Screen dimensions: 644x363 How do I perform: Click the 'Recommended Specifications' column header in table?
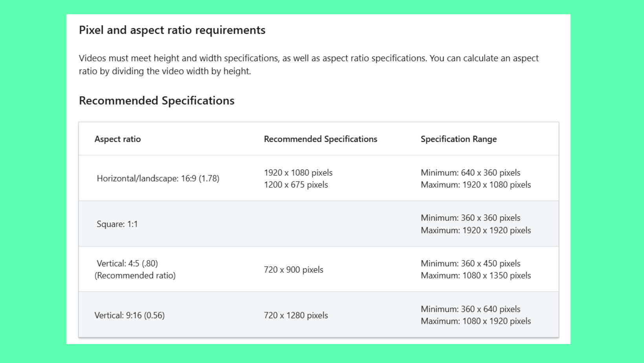pos(320,139)
